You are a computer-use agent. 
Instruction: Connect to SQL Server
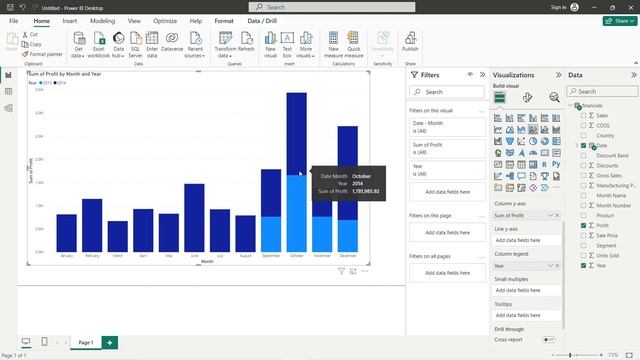135,44
